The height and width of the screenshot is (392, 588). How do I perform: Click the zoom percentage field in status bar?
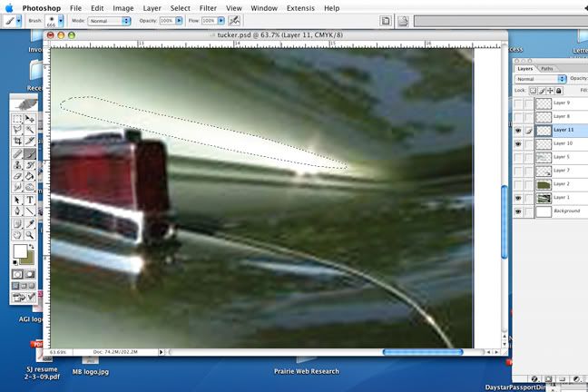point(58,352)
